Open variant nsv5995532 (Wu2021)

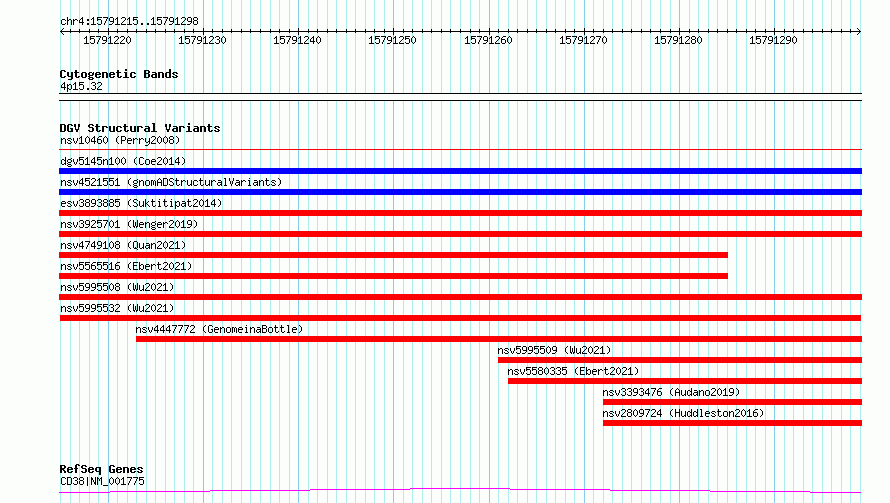117,308
